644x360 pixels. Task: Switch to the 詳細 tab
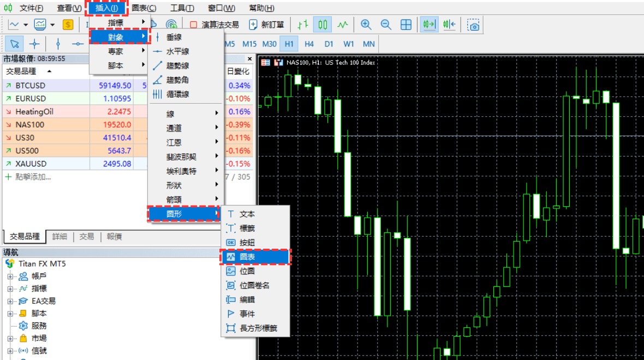[59, 236]
